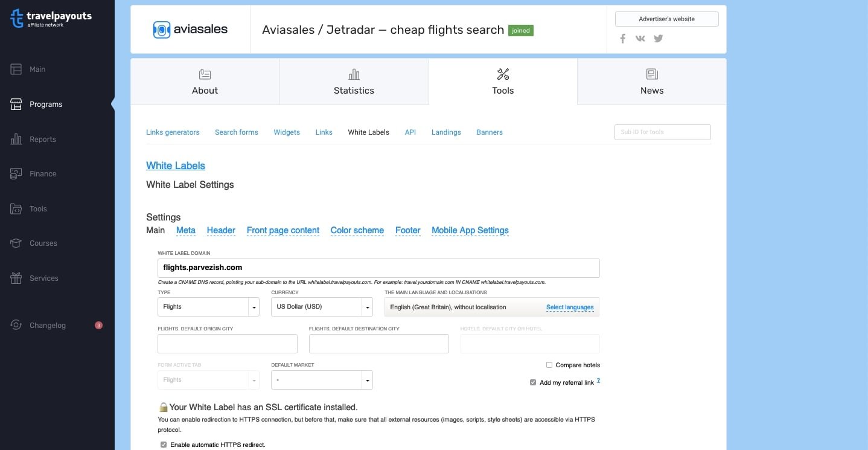This screenshot has height=450, width=868.
Task: Click the Travelpayouts logo icon
Action: [x=17, y=19]
